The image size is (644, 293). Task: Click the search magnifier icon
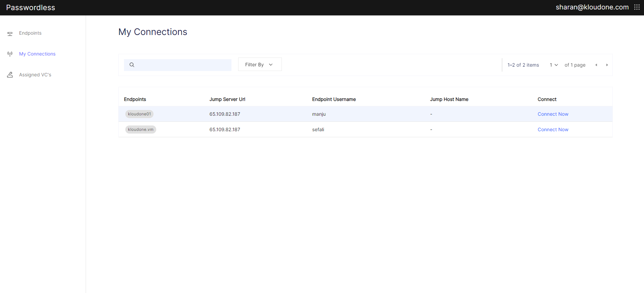click(132, 65)
